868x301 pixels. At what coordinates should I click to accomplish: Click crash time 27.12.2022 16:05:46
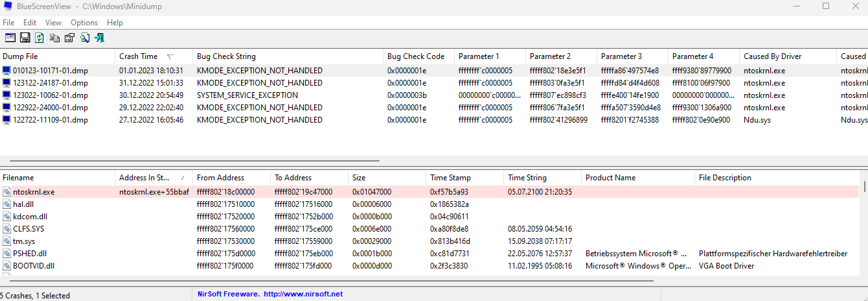point(151,119)
